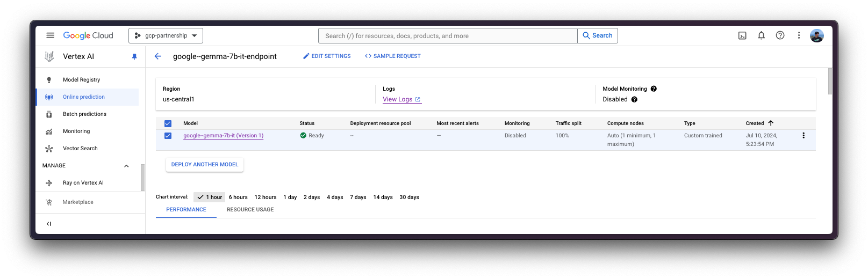The height and width of the screenshot is (279, 868).
Task: Click the us-central1 region value
Action: tap(178, 99)
